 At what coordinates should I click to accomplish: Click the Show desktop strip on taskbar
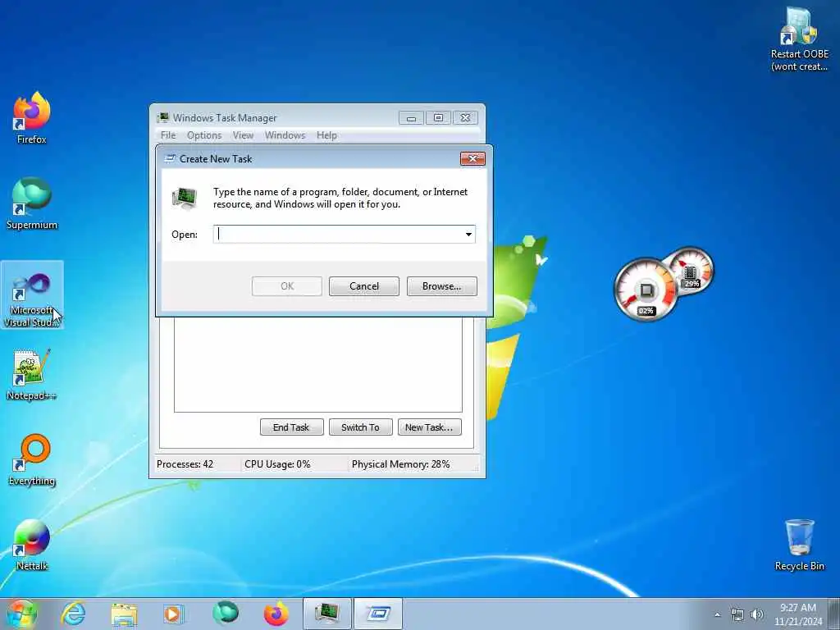[834, 614]
